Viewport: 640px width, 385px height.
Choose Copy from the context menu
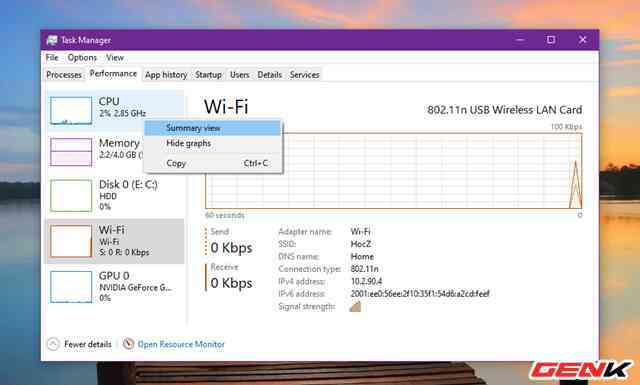213,163
